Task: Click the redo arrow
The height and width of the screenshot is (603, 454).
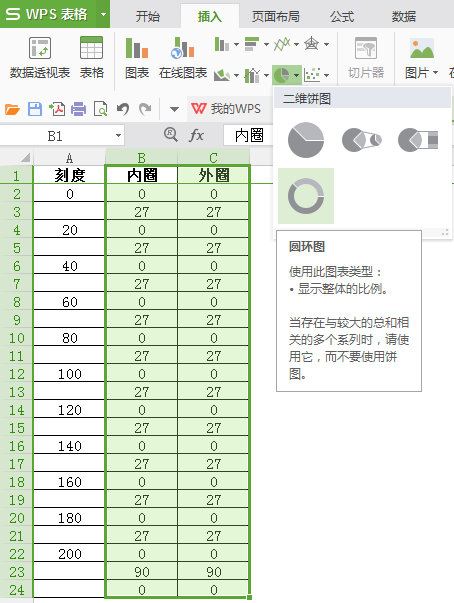Action: [145, 109]
